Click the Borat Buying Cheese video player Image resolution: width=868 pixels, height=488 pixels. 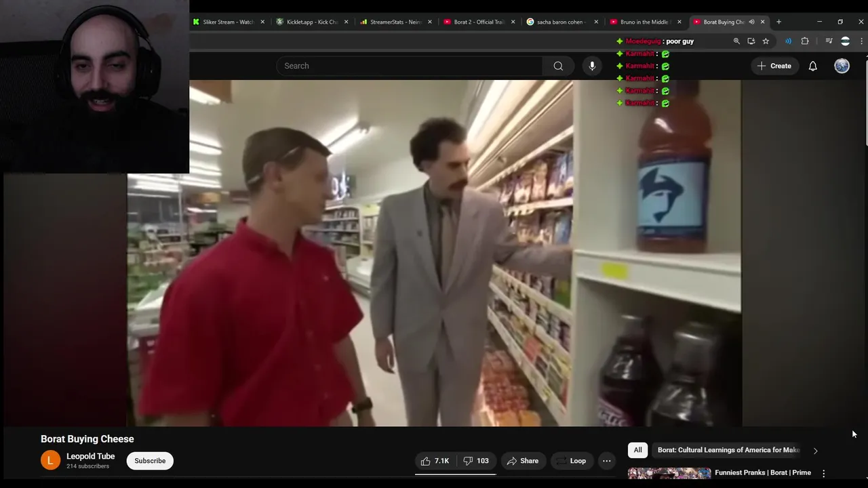point(434,253)
